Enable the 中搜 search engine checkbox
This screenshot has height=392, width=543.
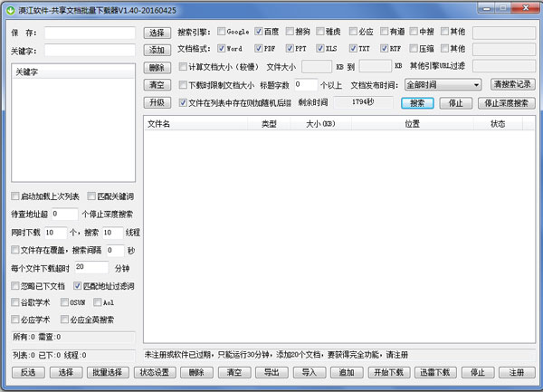(414, 32)
